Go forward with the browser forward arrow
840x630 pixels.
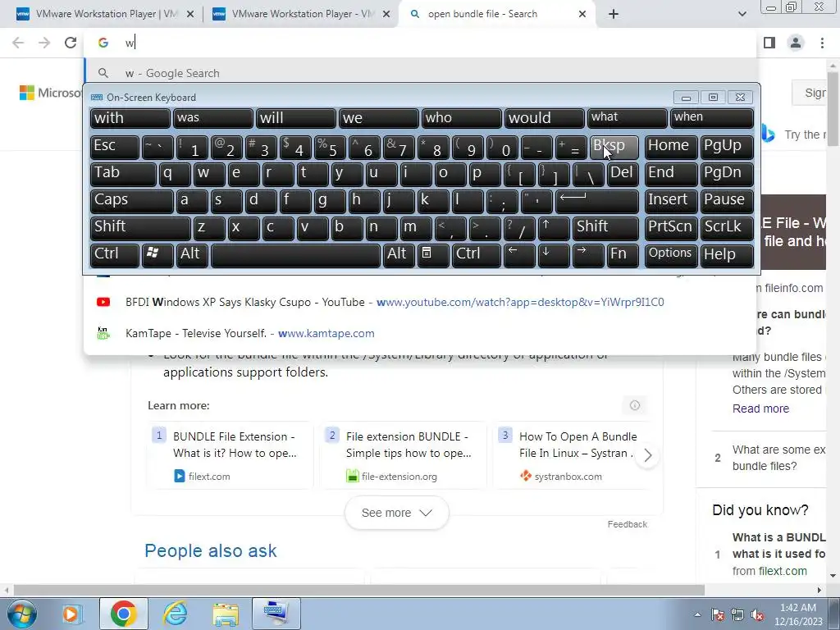tap(44, 43)
